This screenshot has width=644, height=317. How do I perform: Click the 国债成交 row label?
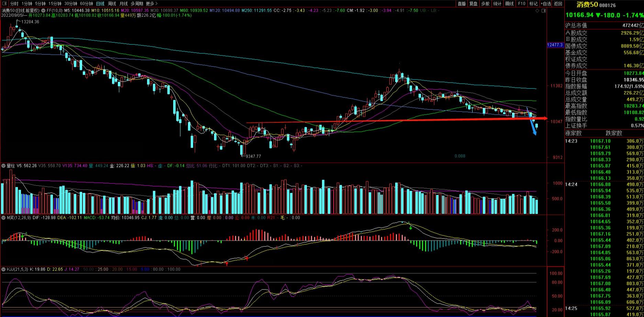[576, 46]
